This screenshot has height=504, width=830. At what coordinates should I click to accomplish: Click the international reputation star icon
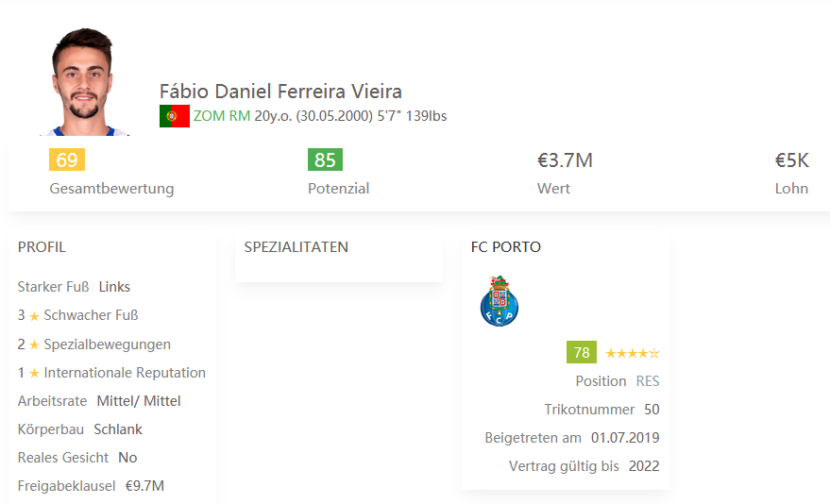coord(34,374)
